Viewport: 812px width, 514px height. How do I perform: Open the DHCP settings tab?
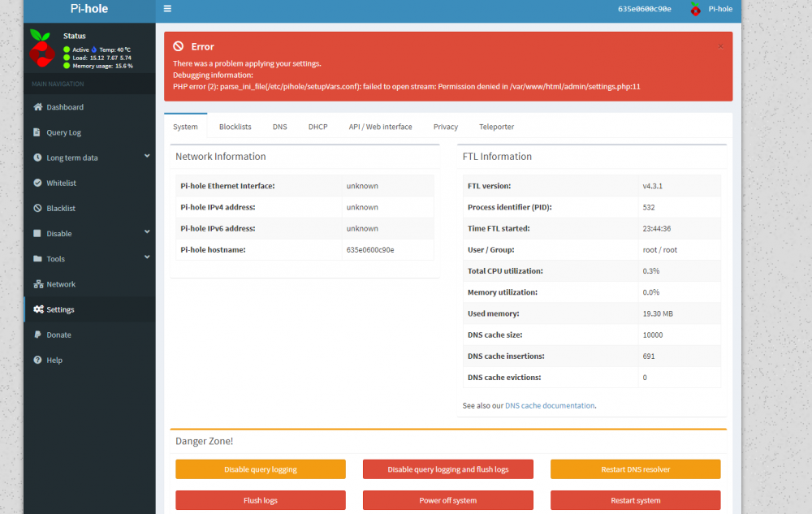(x=318, y=127)
